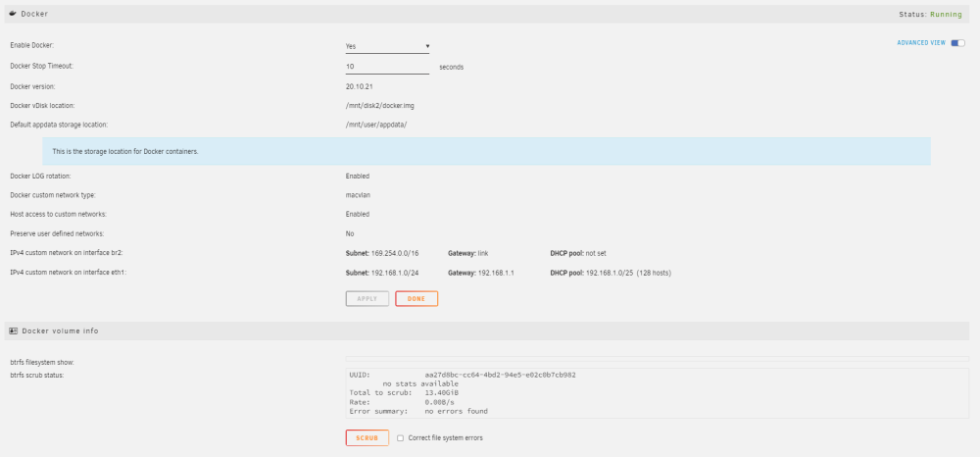Screen dimensions: 980x457
Task: Click Default appdata storage location label
Action: click(x=60, y=125)
